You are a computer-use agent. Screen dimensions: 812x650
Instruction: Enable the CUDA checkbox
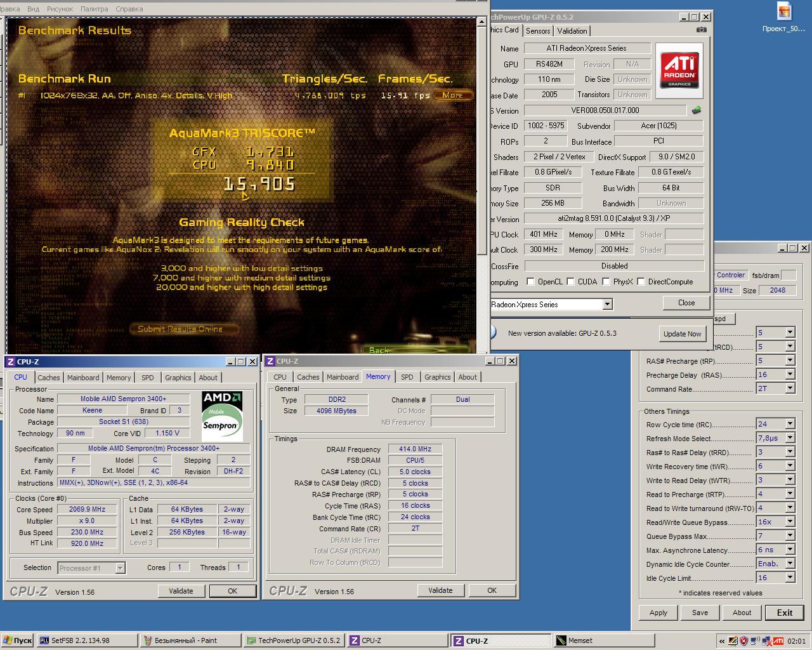pos(571,282)
